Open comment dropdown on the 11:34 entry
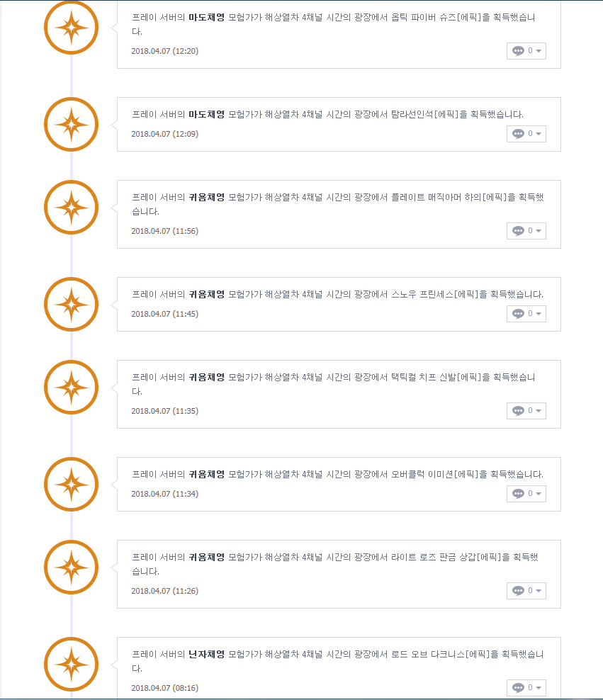Image resolution: width=603 pixels, height=700 pixels. point(526,494)
